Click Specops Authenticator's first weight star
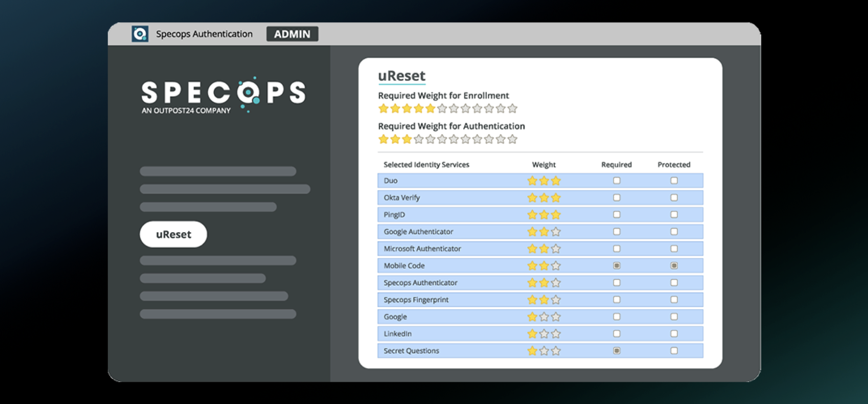 532,282
